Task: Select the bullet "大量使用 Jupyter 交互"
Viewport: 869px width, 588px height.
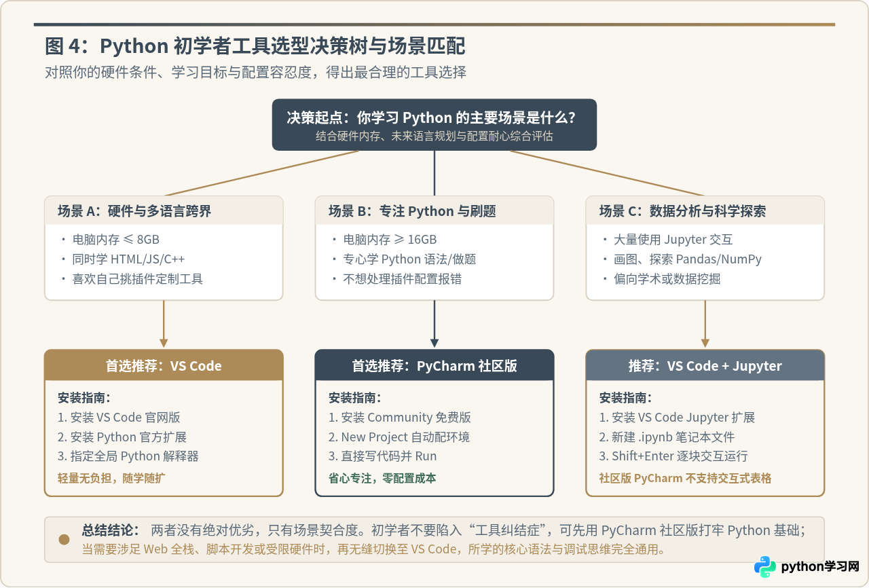Action: 673,240
